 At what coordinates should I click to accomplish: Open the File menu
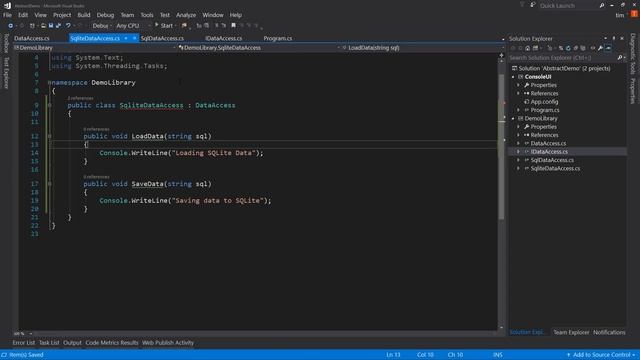click(7, 15)
